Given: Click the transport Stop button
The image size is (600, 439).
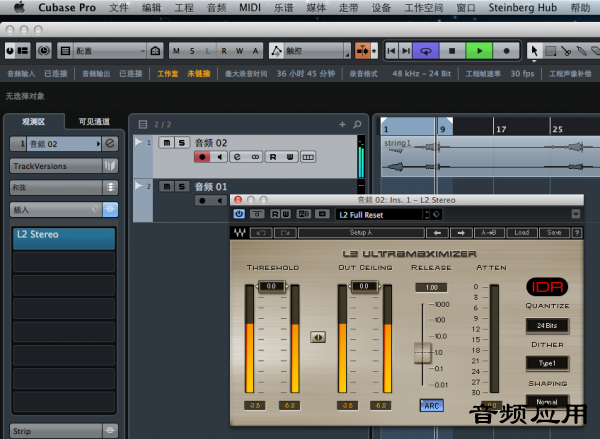Looking at the screenshot, I should click(x=452, y=51).
